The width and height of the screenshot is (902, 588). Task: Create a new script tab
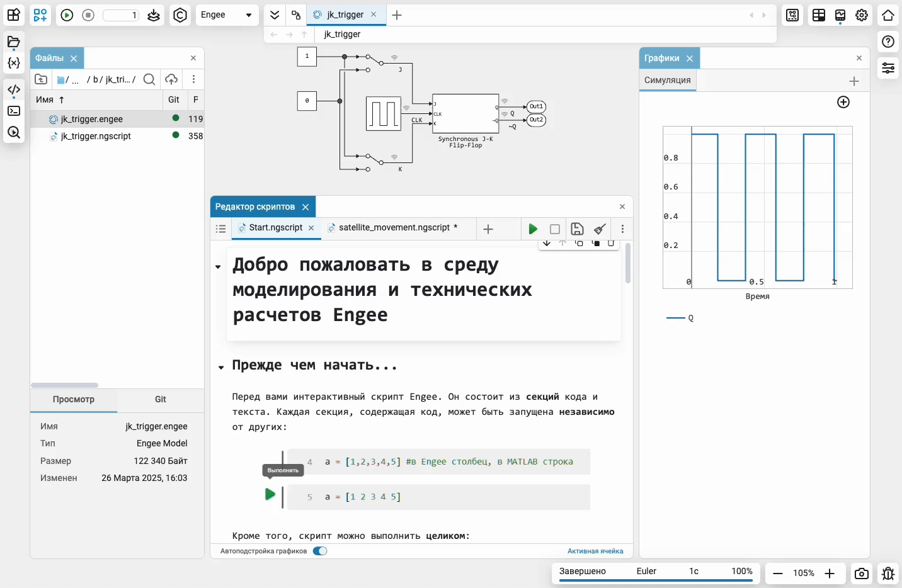coord(488,229)
